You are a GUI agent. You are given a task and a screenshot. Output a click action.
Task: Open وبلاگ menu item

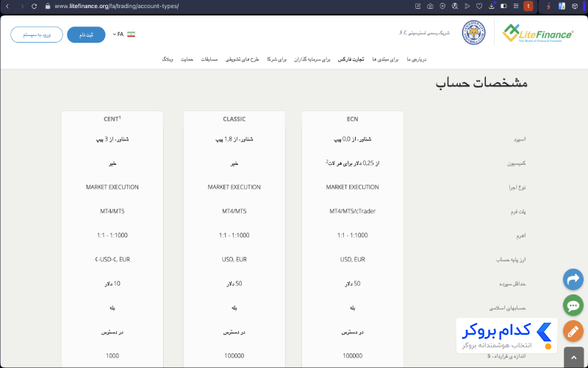tap(168, 60)
